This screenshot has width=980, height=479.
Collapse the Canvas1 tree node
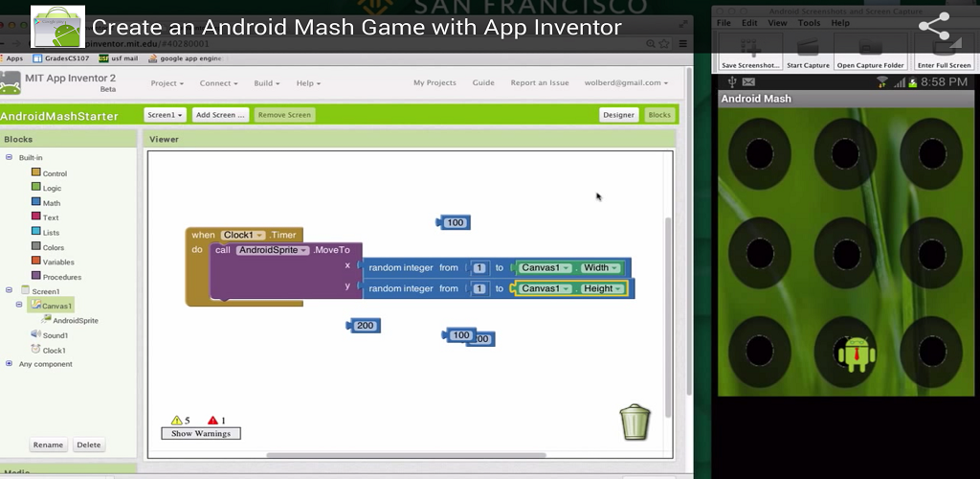pos(19,305)
